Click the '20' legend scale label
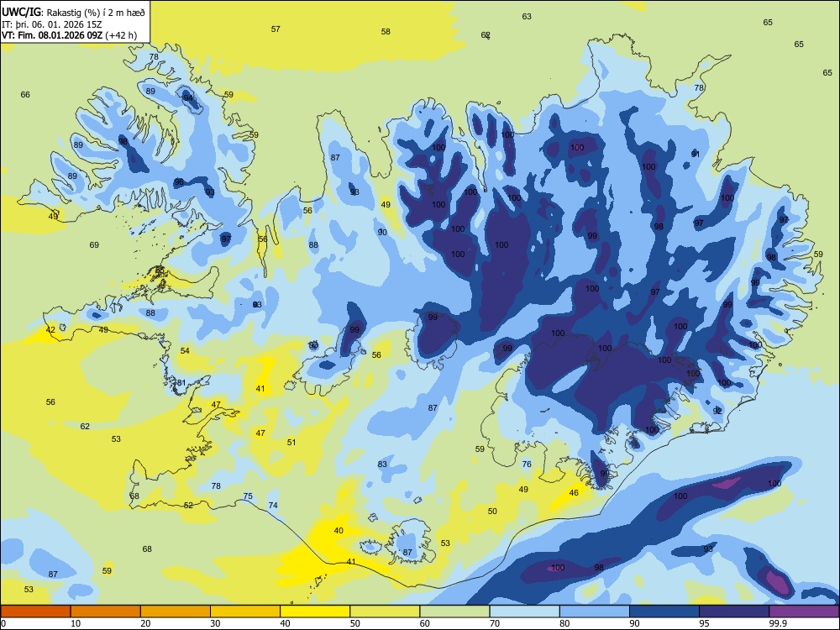840x630 pixels. (x=145, y=623)
